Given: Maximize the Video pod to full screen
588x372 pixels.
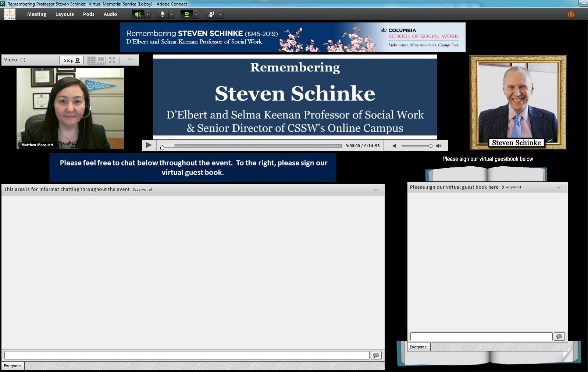Looking at the screenshot, I should coord(112,60).
